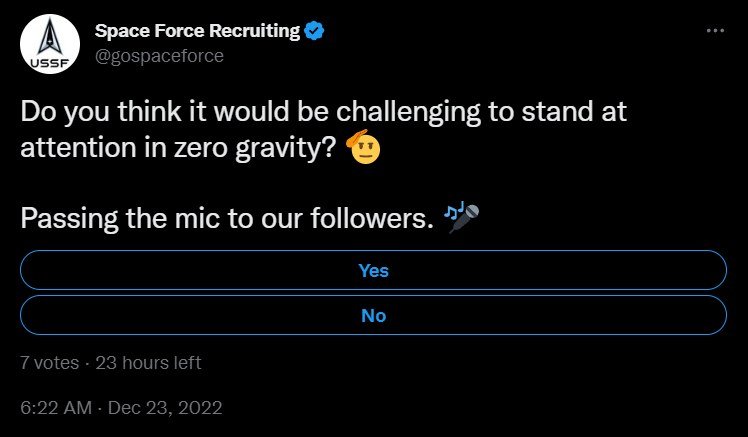Click the saluting face emoji

point(364,146)
